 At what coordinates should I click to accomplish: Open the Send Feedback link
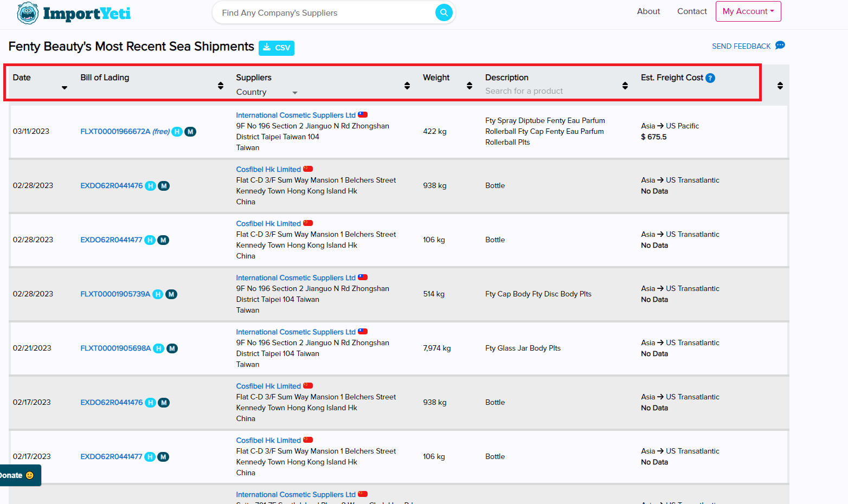click(741, 46)
